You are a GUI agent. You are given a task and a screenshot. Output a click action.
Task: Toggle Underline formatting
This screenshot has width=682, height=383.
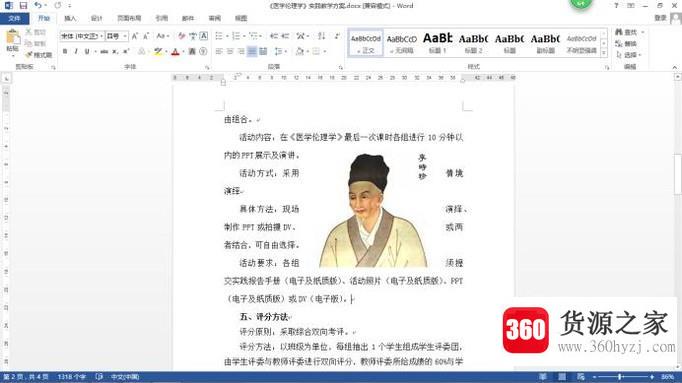[87, 52]
